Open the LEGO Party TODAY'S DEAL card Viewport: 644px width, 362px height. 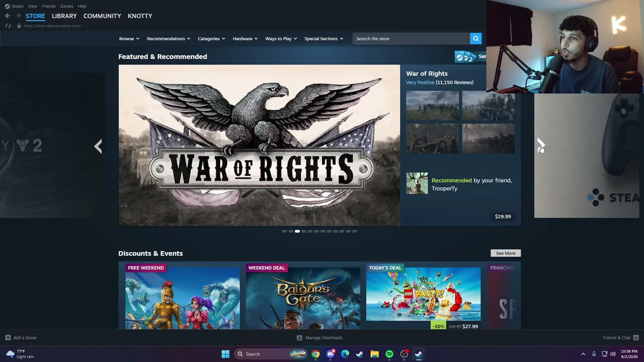[423, 296]
